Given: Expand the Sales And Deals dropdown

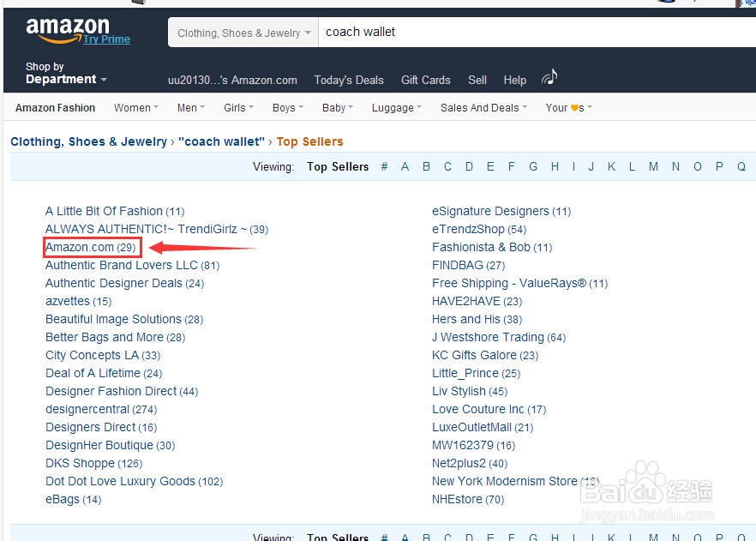Looking at the screenshot, I should tap(483, 108).
